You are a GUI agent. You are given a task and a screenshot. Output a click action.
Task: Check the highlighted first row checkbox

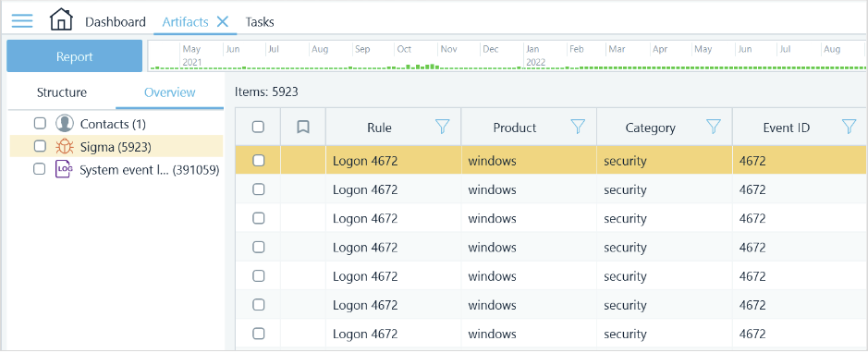point(259,161)
